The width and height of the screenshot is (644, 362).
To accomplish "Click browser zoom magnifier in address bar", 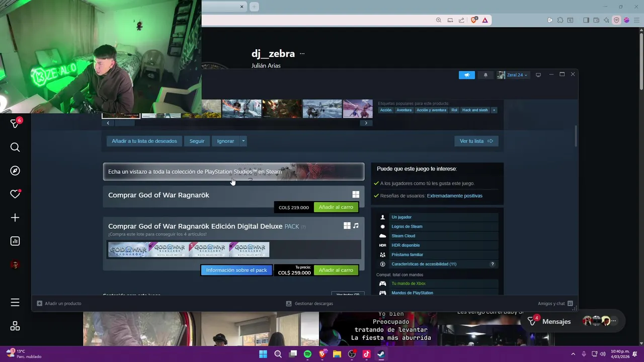I will pos(439,20).
